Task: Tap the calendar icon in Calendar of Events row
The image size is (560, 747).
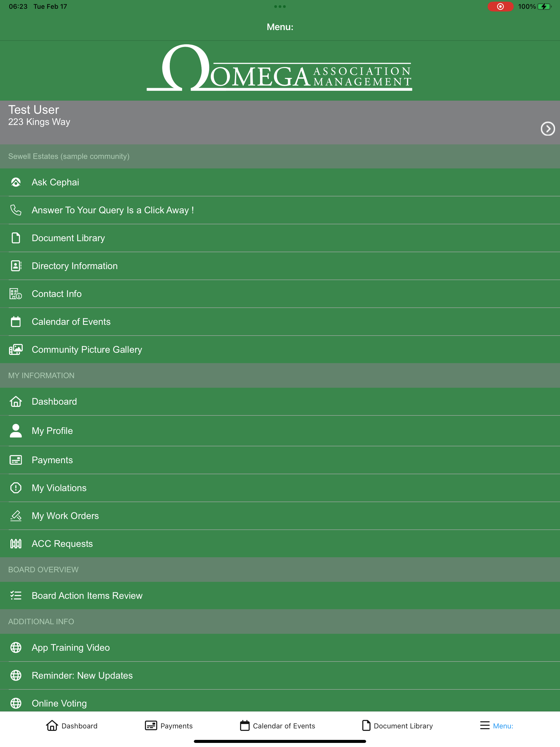Action: click(16, 322)
